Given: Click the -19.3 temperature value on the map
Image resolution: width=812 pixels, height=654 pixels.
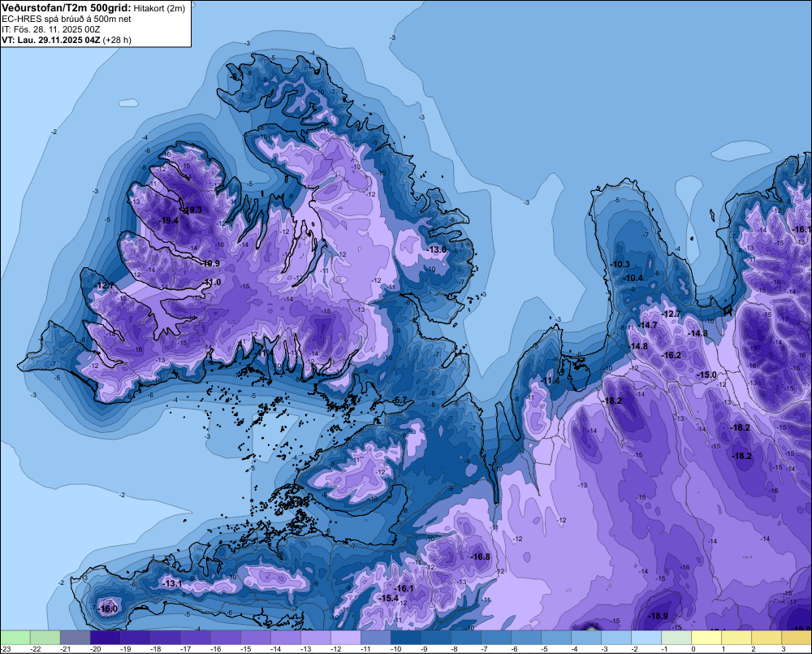Looking at the screenshot, I should pos(192,210).
